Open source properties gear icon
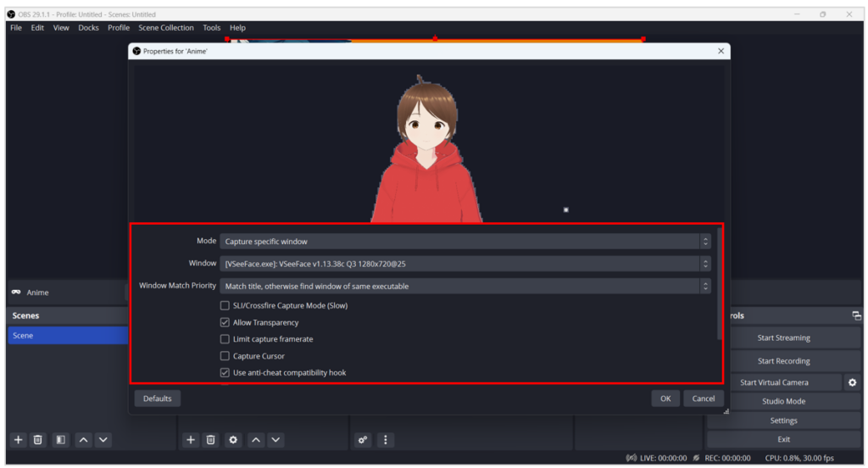This screenshot has height=468, width=868. (x=233, y=440)
